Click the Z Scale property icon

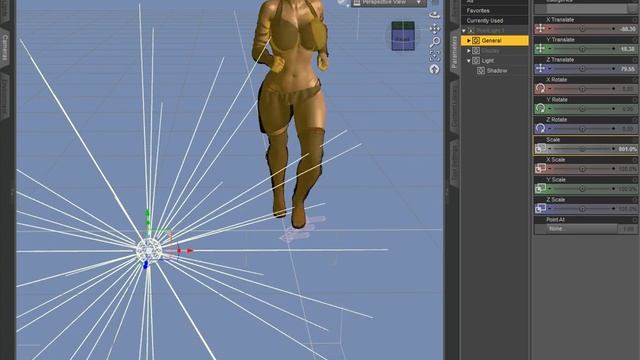[x=540, y=208]
